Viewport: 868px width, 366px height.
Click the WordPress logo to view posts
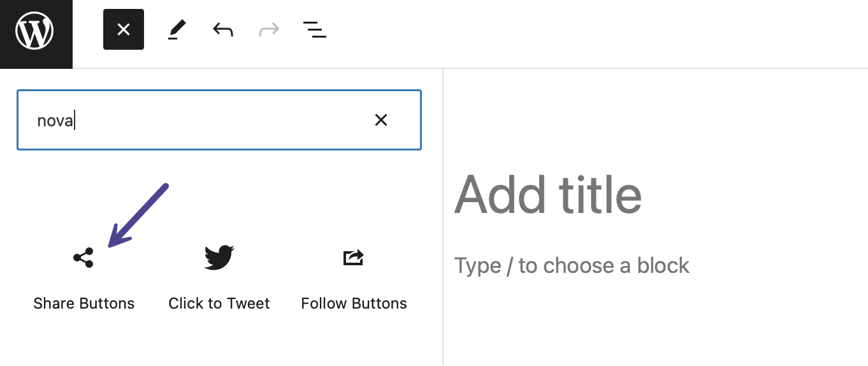click(x=36, y=34)
